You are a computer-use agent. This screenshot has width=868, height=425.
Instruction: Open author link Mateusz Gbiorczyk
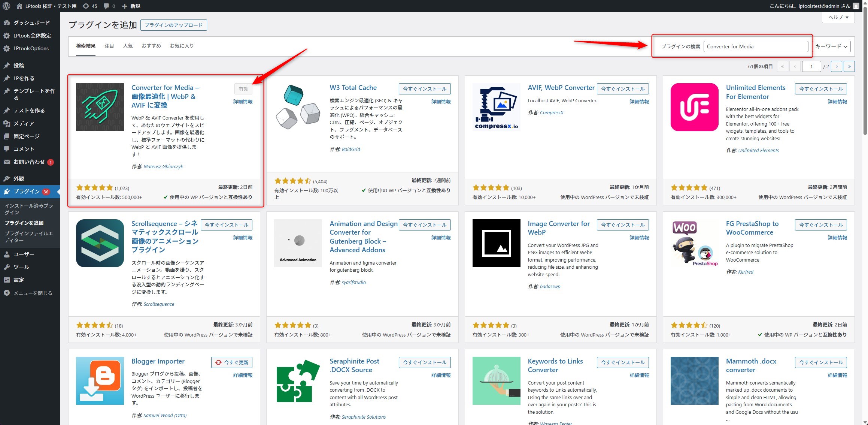point(163,166)
